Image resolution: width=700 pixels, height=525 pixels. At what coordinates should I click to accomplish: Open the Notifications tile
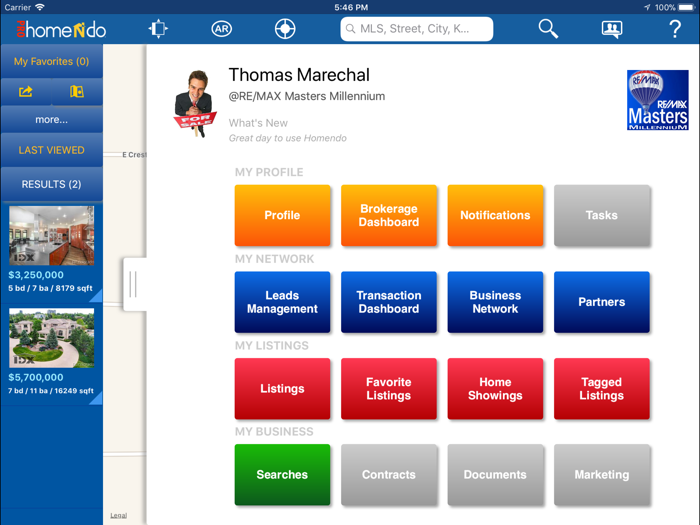pos(496,215)
